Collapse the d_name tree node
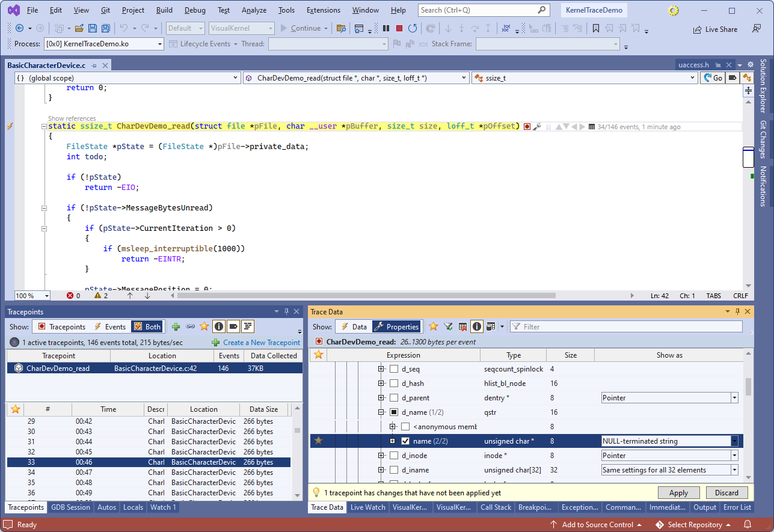Viewport: 774px width, 532px height. pyautogui.click(x=381, y=412)
